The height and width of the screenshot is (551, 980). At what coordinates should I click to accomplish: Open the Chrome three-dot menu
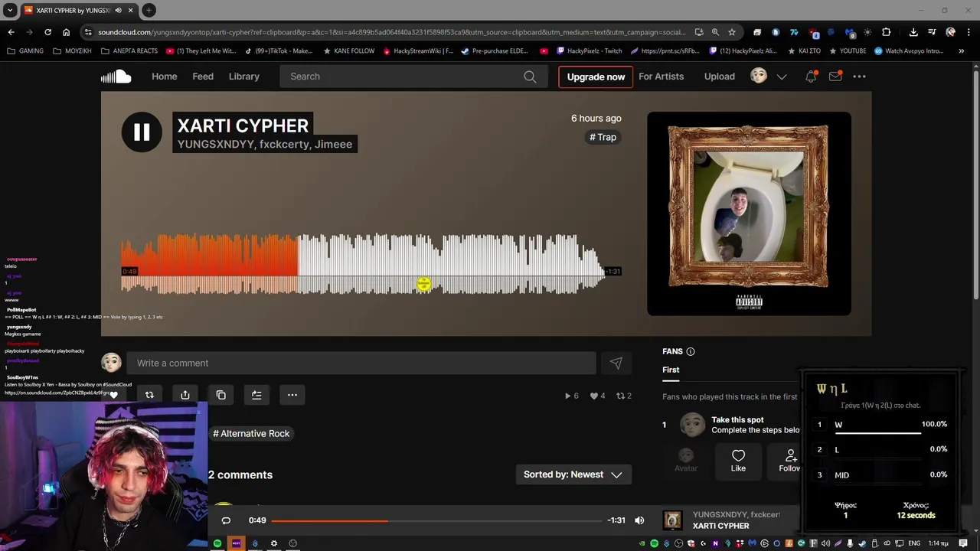point(969,32)
